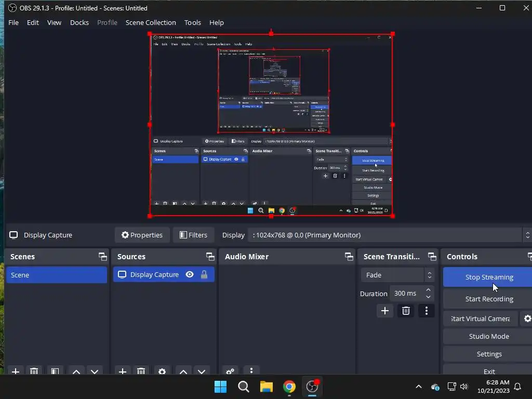Screen dimensions: 532x399
Task: Add a new source with plus icon
Action: coord(123,371)
